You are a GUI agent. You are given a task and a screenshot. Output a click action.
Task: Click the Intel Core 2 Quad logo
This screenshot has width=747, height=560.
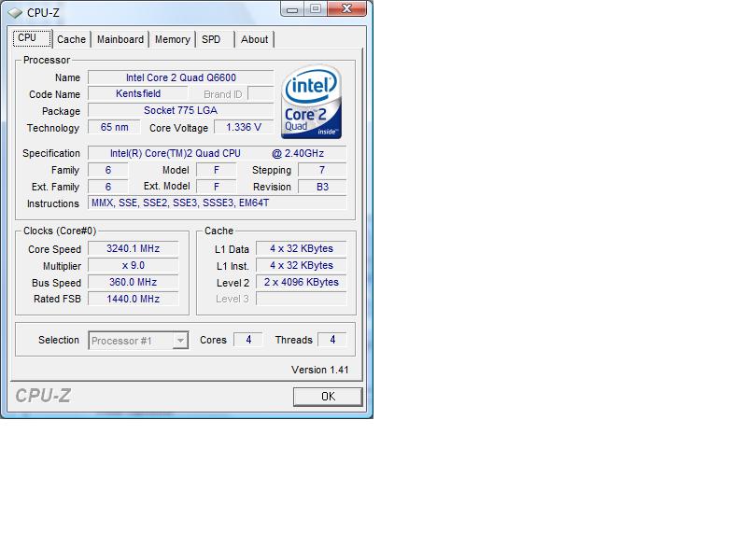coord(312,102)
